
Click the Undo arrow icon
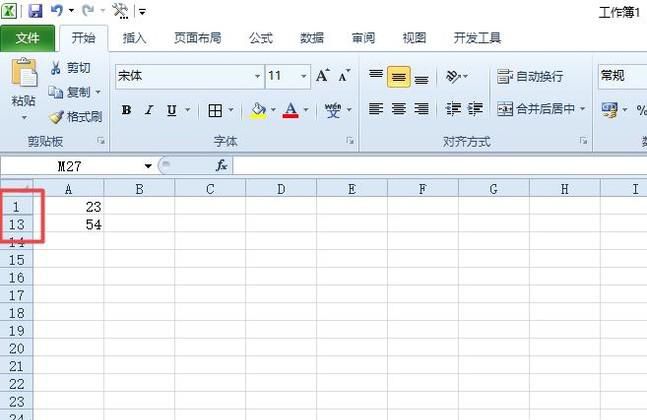(x=57, y=11)
